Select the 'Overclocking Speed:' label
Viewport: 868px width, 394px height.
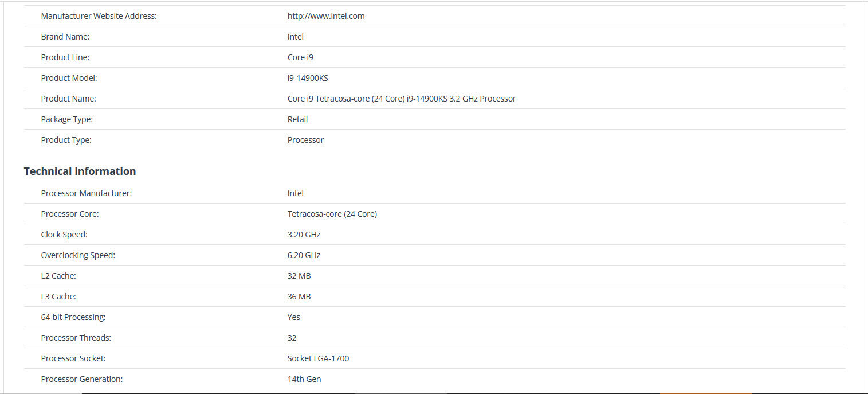[78, 255]
